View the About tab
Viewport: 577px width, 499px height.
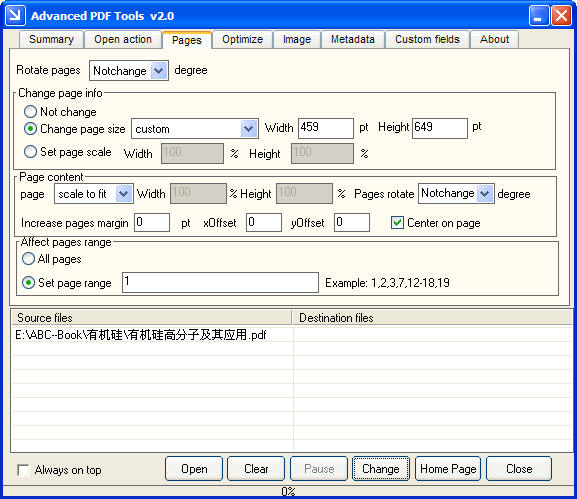click(x=495, y=39)
